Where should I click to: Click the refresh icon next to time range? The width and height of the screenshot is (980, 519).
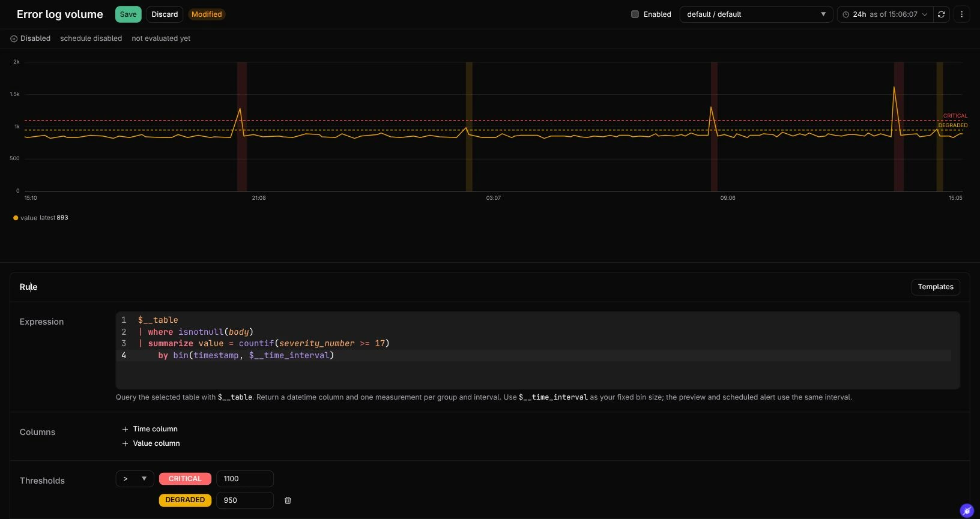[x=941, y=14]
